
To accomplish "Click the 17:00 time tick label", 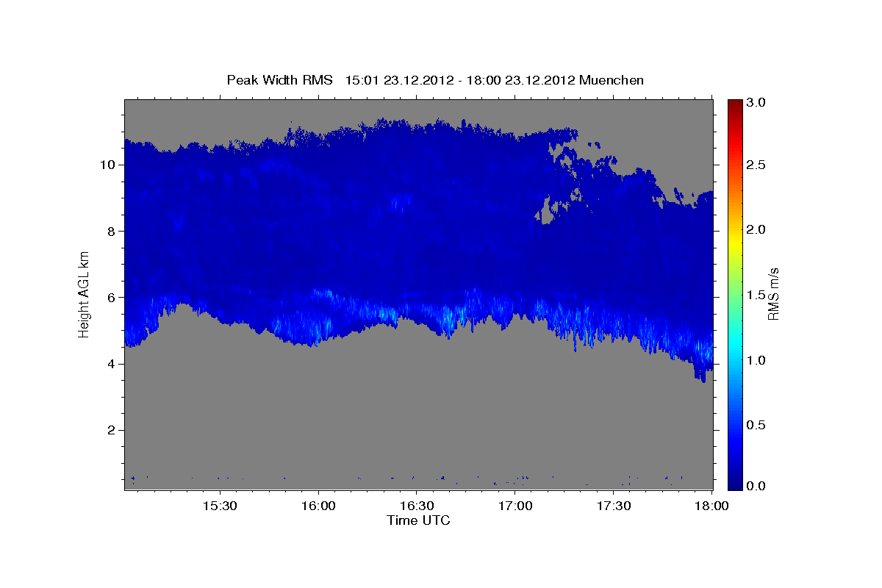I will pos(515,506).
